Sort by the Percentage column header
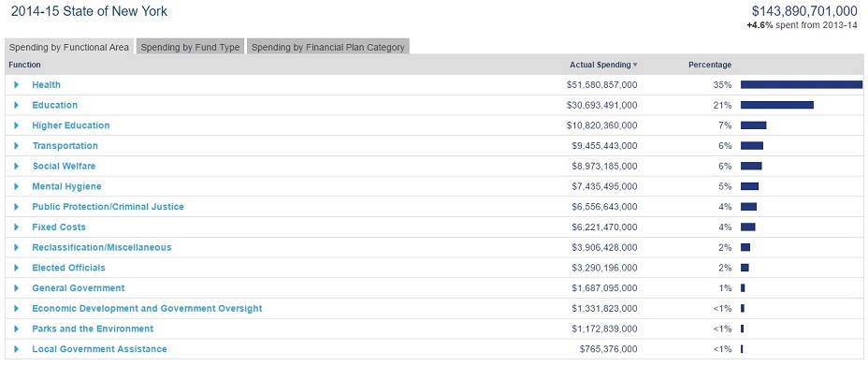Screen dimensions: 868x366 (x=710, y=65)
